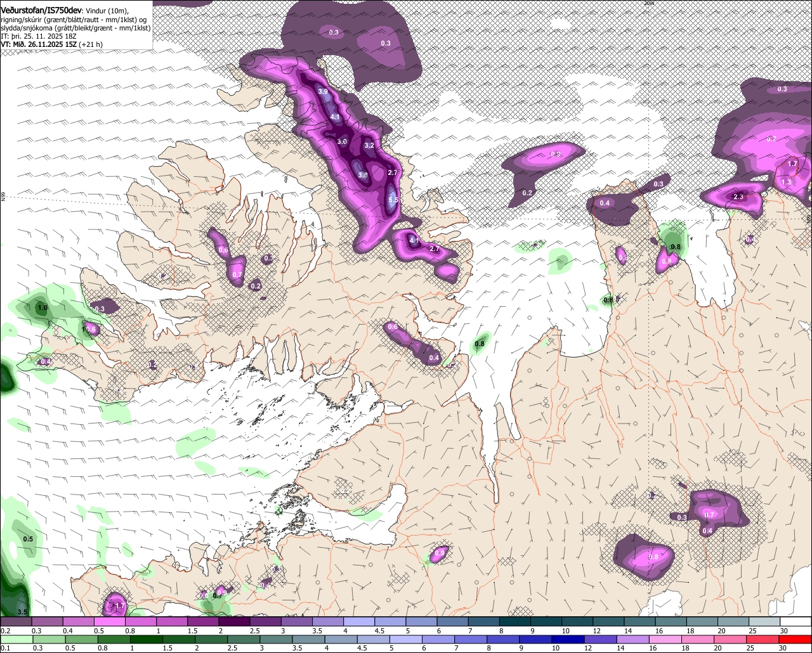Bottom legend row: click bright red 30 swatch

(796, 639)
